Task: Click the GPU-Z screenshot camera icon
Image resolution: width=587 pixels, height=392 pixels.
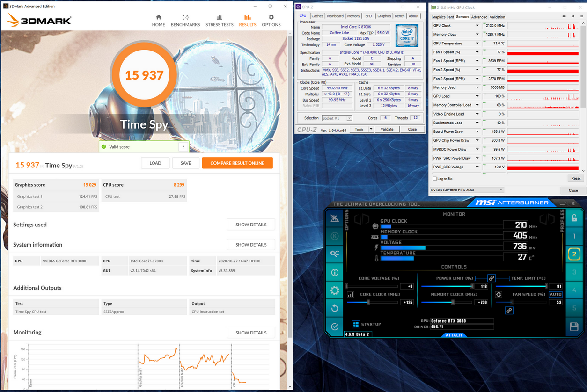Action: coord(564,16)
